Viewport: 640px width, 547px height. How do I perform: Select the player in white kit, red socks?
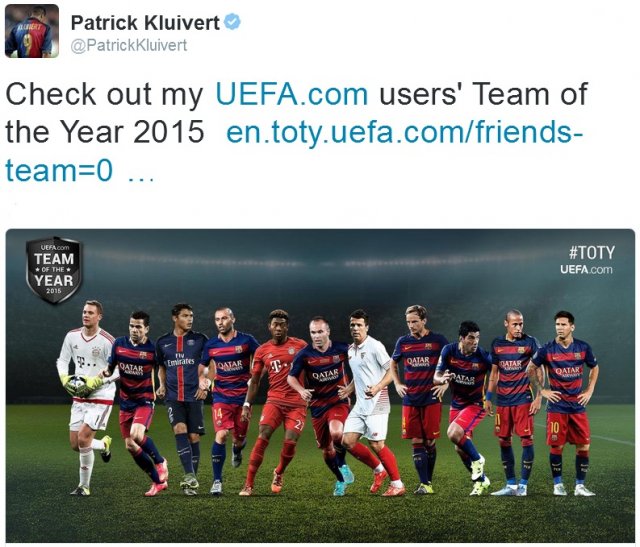click(x=369, y=402)
